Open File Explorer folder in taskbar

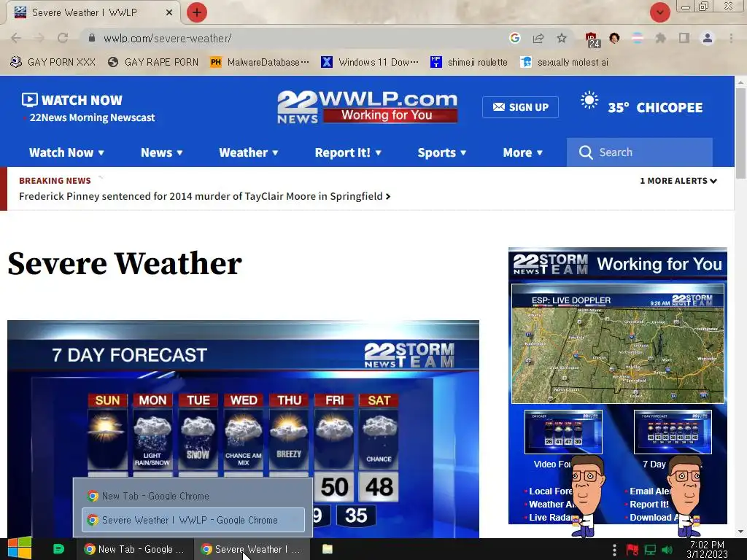[328, 549]
